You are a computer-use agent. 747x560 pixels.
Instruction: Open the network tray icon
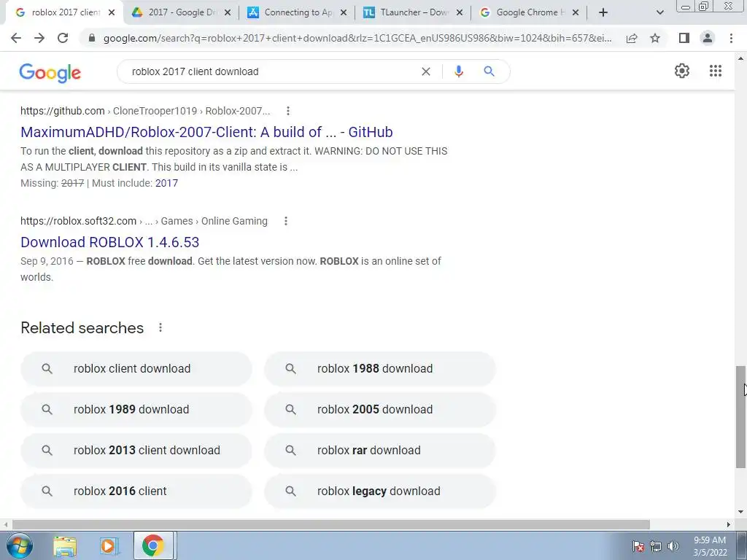pos(656,546)
